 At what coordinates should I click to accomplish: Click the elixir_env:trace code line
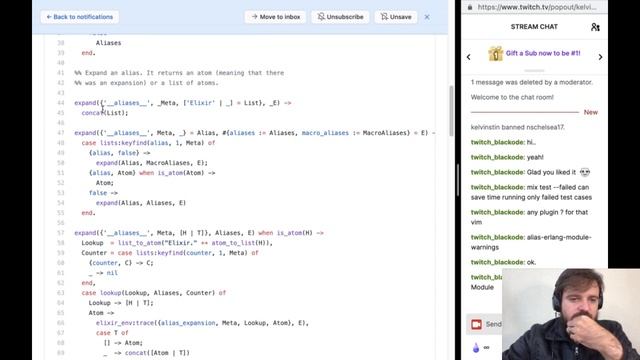tap(202, 323)
